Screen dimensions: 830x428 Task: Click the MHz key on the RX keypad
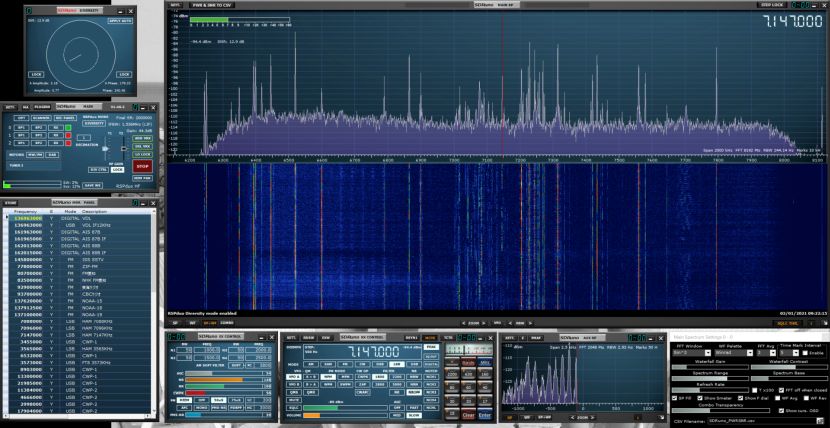pyautogui.click(x=485, y=363)
